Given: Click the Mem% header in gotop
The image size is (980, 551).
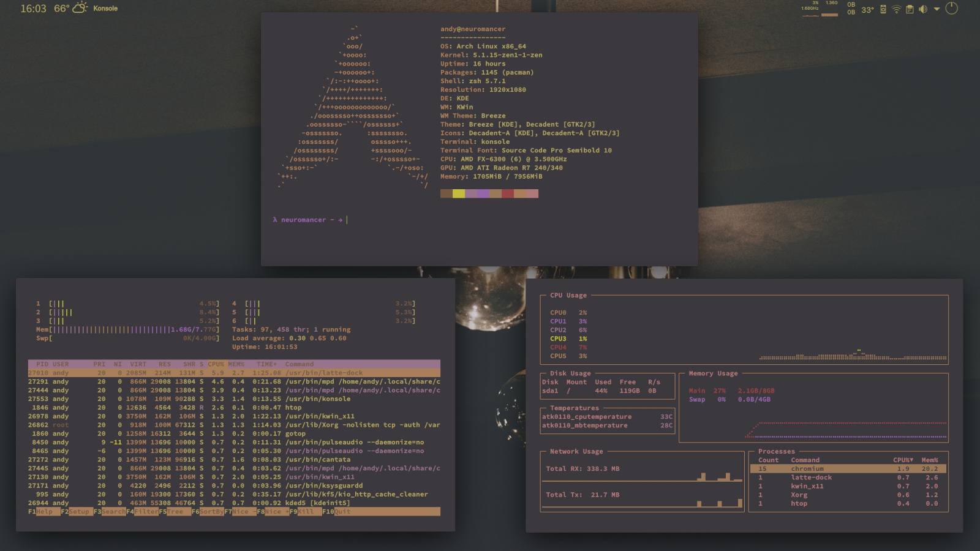Looking at the screenshot, I should tap(930, 460).
